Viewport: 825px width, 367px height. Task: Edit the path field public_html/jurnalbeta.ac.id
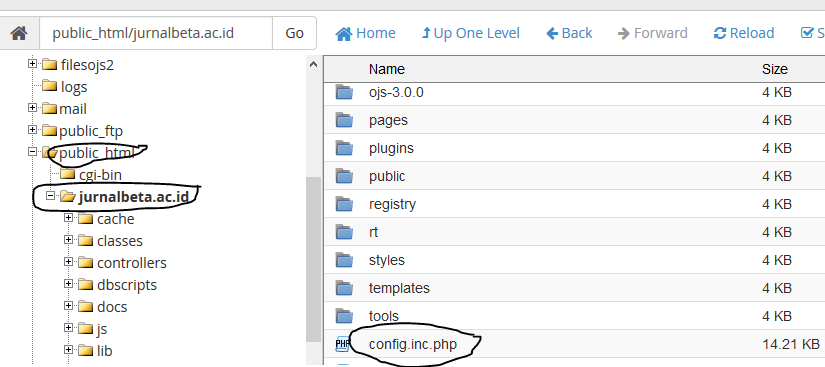[156, 33]
